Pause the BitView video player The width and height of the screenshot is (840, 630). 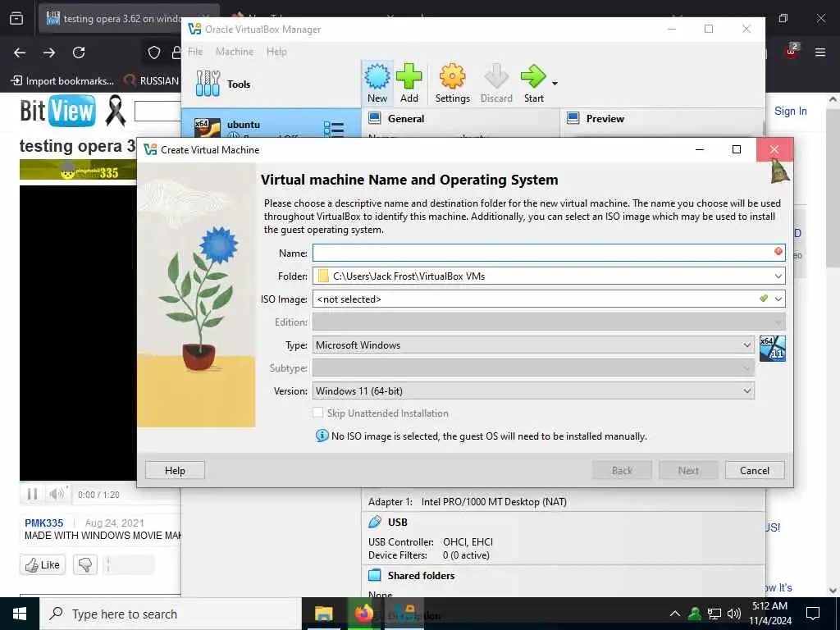click(x=32, y=494)
